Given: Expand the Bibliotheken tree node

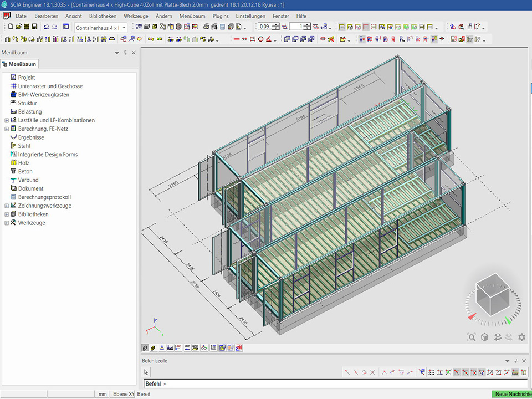Looking at the screenshot, I should [7, 214].
